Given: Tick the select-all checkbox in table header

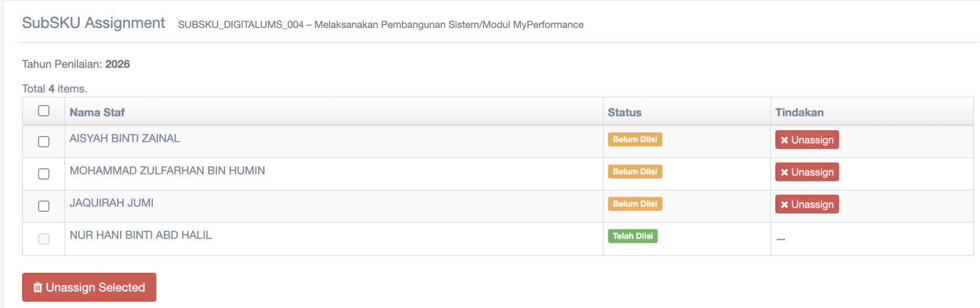Looking at the screenshot, I should point(44,111).
